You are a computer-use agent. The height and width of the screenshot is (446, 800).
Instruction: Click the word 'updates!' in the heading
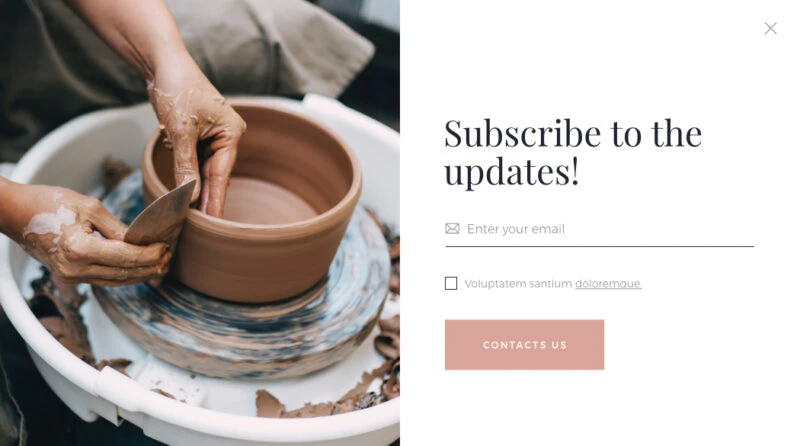click(x=512, y=171)
